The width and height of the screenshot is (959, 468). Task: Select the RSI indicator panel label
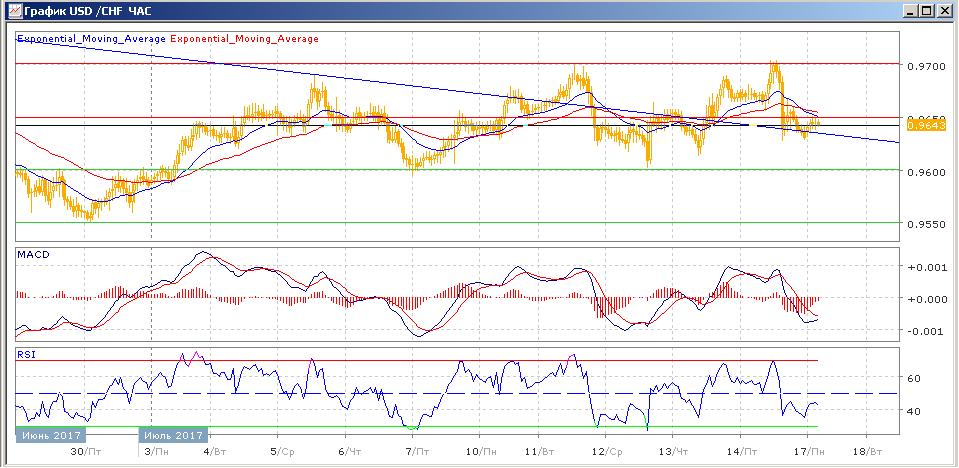click(x=26, y=354)
